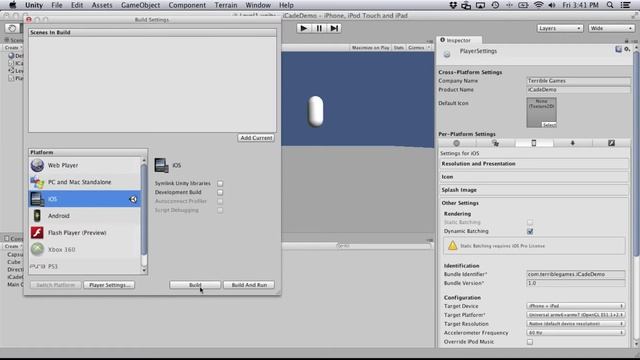This screenshot has height=360, width=640.
Task: Open the Component menu
Action: 187,5
